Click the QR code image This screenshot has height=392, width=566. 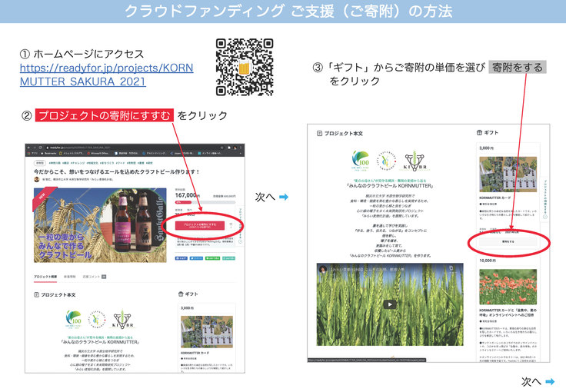[245, 67]
